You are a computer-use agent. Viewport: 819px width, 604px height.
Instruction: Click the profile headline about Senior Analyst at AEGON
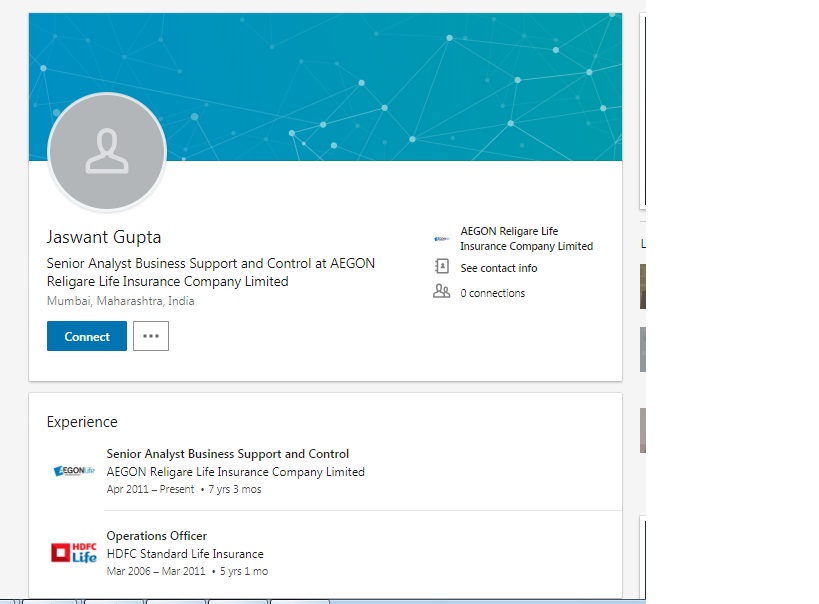[x=210, y=272]
